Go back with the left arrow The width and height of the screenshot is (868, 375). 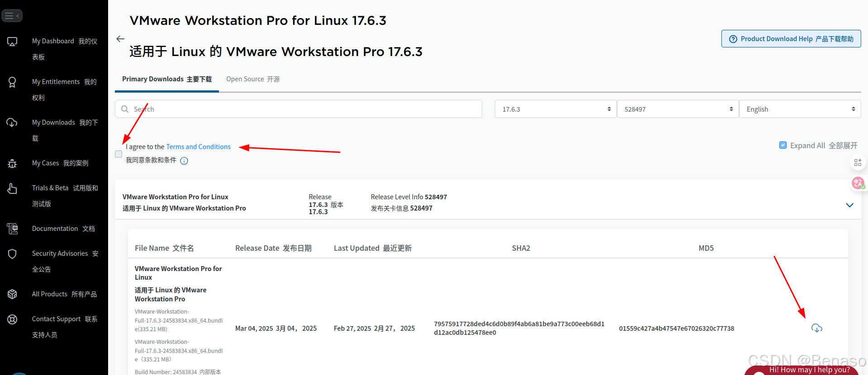(x=120, y=39)
